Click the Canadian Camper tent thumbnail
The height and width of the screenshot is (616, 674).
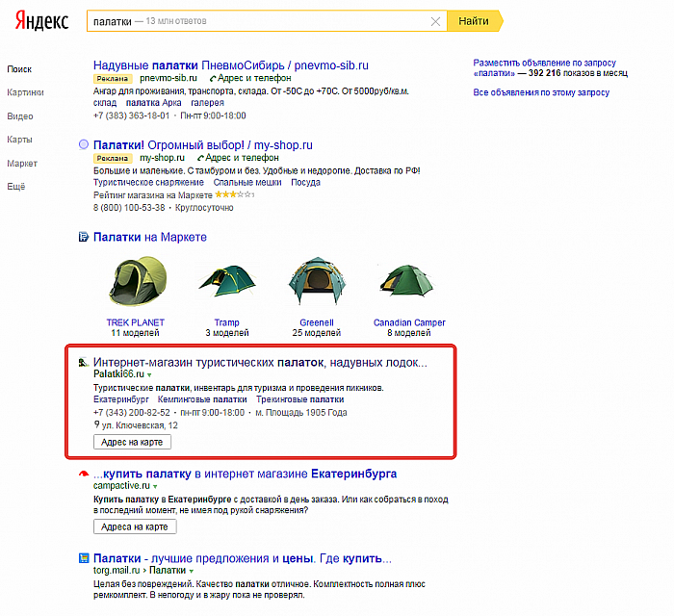click(407, 281)
